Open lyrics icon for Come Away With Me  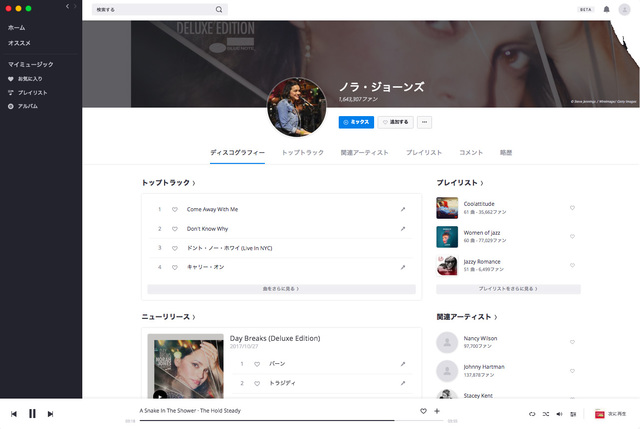point(403,209)
